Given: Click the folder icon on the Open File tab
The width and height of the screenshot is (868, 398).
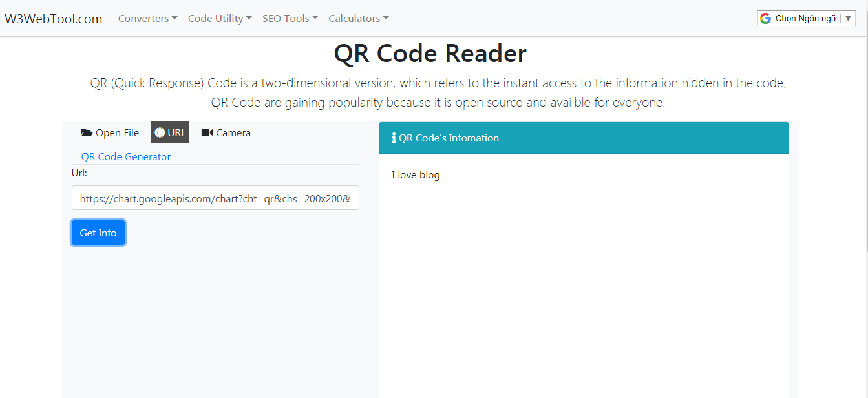Looking at the screenshot, I should [87, 132].
